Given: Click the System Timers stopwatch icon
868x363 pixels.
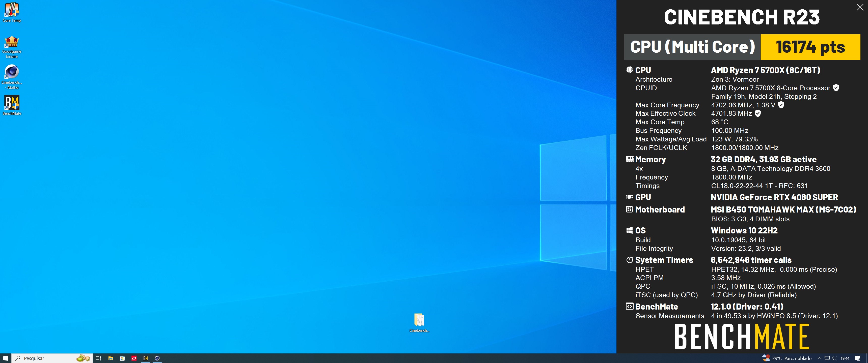Looking at the screenshot, I should point(630,259).
